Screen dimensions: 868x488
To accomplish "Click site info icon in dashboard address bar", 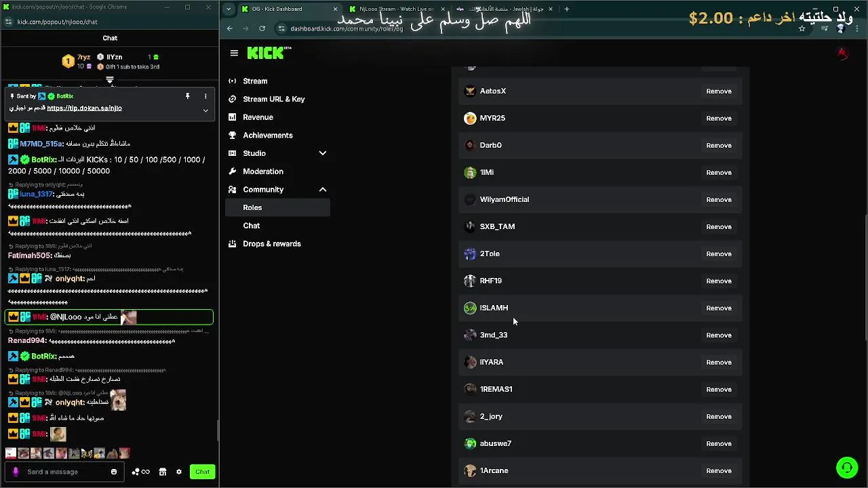I will 281,28.
